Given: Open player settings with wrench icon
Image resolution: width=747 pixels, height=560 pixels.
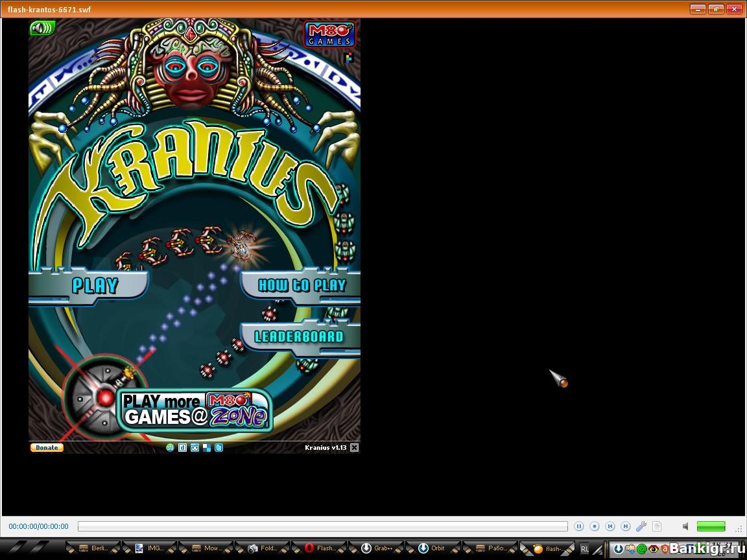Looking at the screenshot, I should tap(641, 526).
